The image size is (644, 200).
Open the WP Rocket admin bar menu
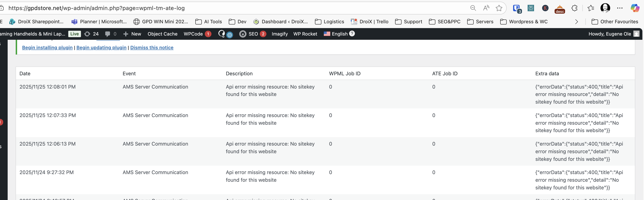pos(305,34)
